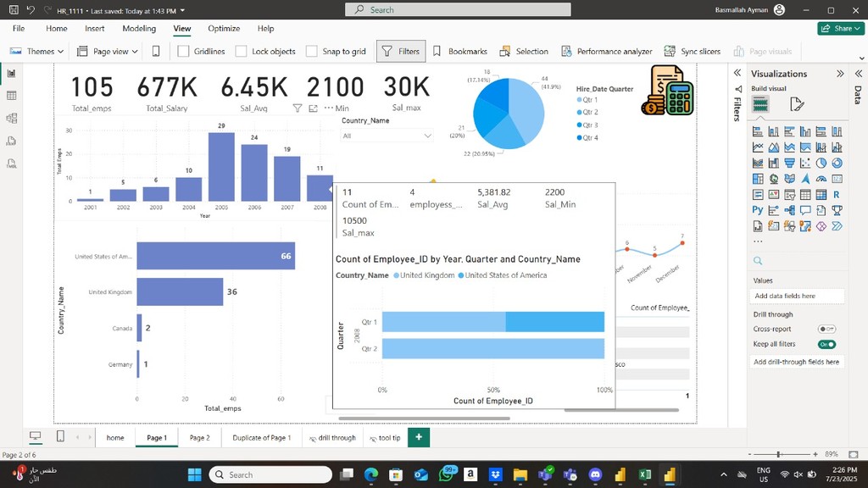This screenshot has width=868, height=488.
Task: Click the Focus mode icon on card
Action: click(313, 108)
